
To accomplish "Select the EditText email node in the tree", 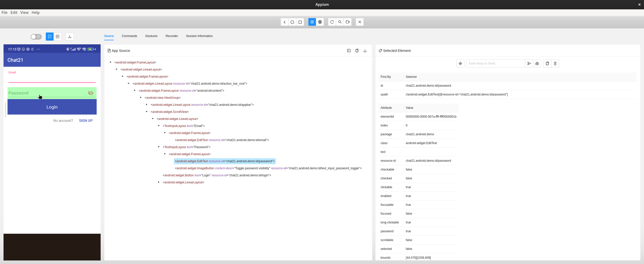I will coord(222,140).
